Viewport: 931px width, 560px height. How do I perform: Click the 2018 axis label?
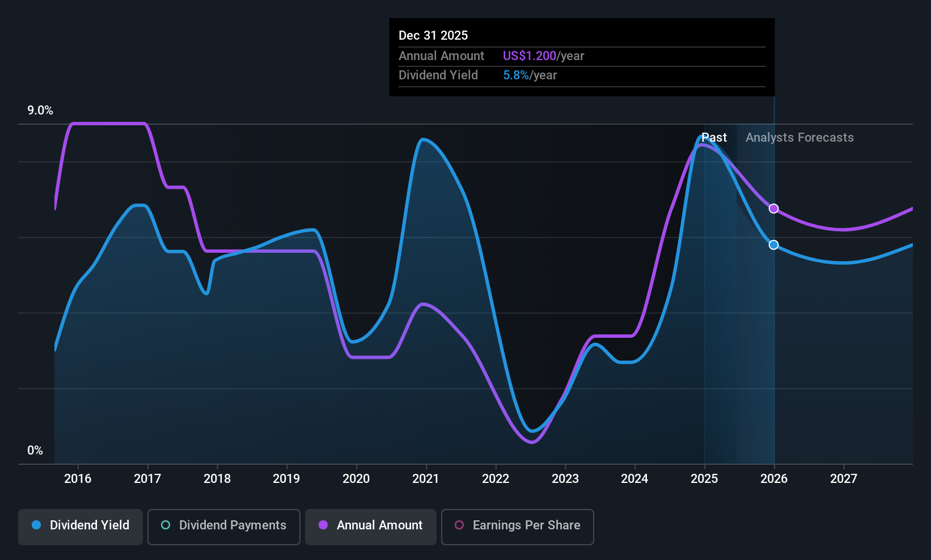[217, 479]
